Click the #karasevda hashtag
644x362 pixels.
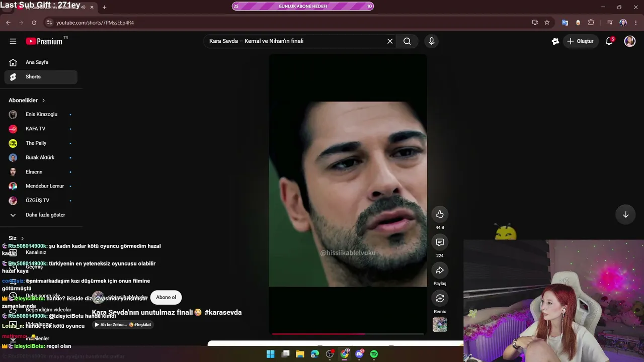[x=223, y=312]
